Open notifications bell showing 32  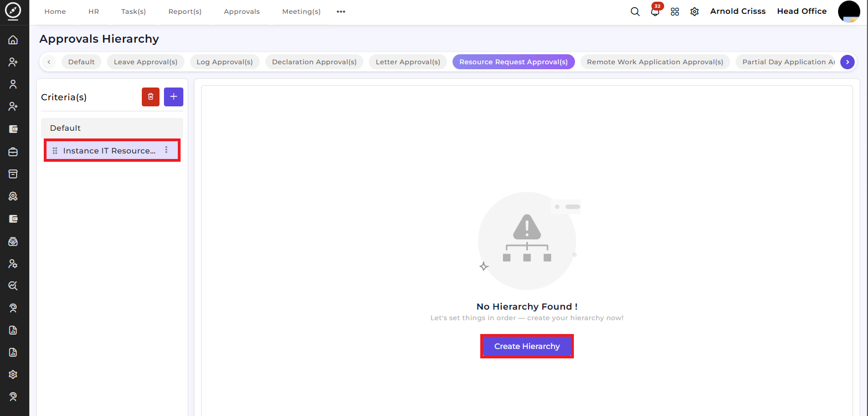[x=656, y=11]
